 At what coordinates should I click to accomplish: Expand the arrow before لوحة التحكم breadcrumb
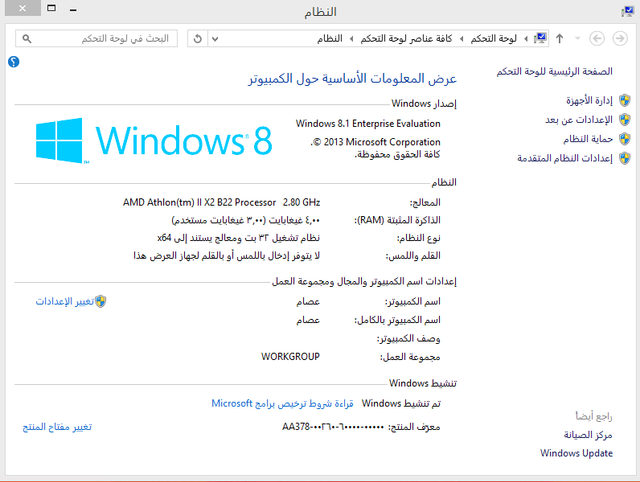[526, 39]
